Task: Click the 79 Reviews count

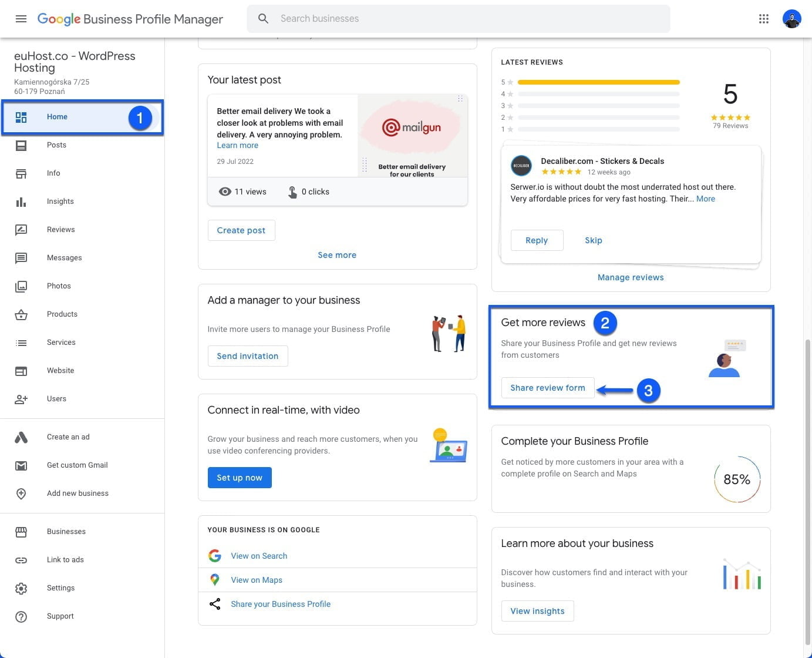Action: (x=730, y=126)
